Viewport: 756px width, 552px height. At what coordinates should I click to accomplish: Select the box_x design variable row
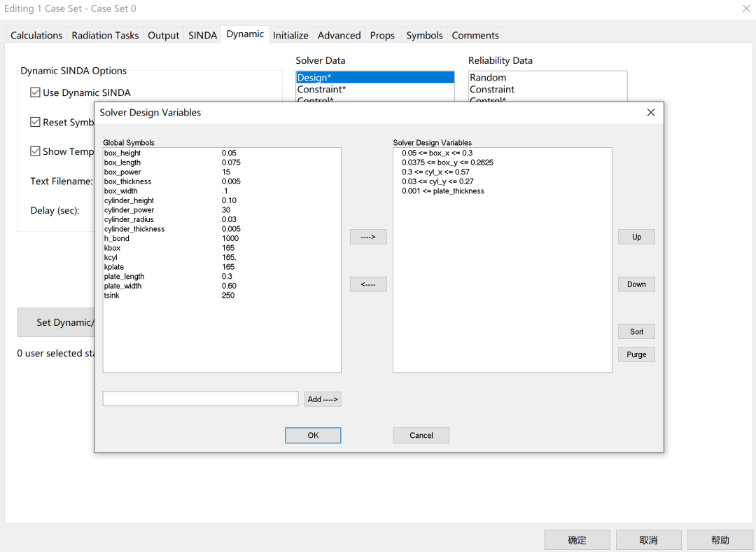point(503,153)
